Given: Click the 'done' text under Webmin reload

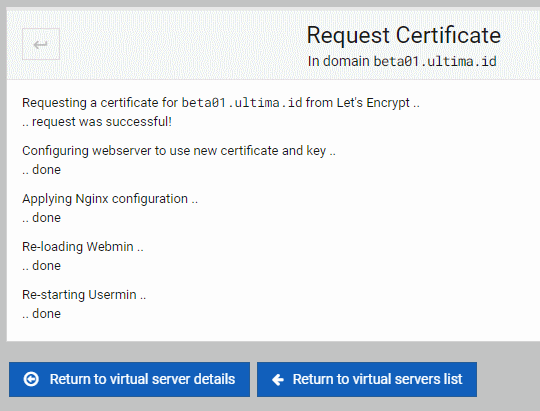Looking at the screenshot, I should [46, 266].
